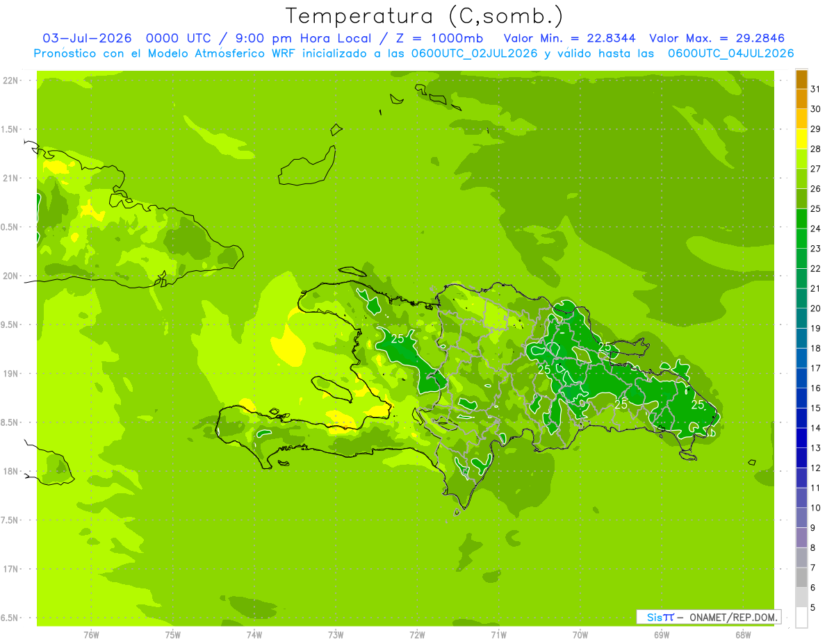834x644 pixels.
Task: Click the colorbar label '23'
Action: click(816, 249)
